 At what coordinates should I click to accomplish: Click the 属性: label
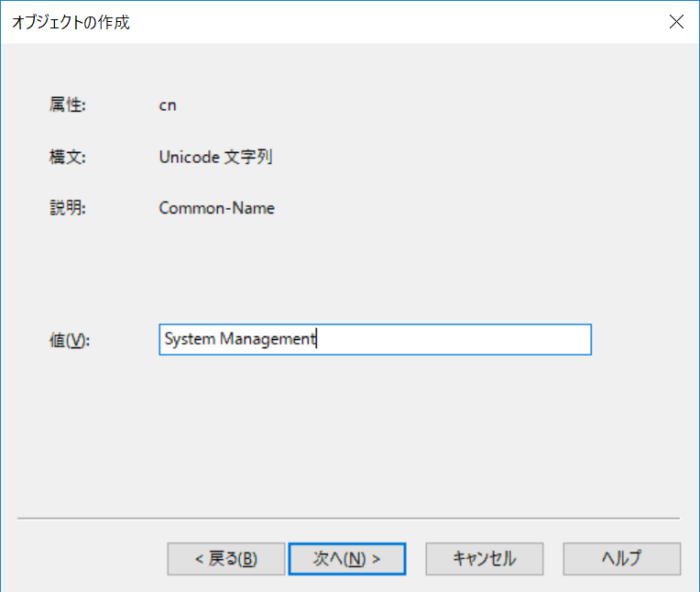pyautogui.click(x=68, y=105)
